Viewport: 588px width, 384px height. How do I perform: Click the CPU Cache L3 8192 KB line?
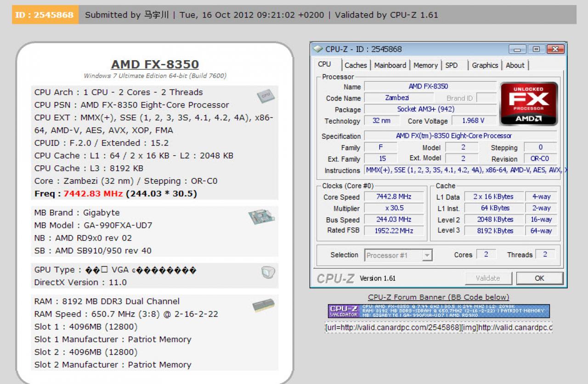point(89,168)
